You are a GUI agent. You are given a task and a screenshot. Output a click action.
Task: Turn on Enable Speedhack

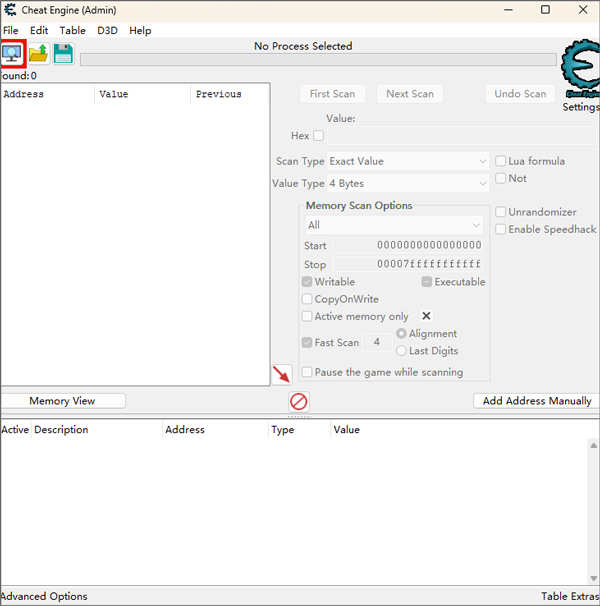click(x=501, y=229)
